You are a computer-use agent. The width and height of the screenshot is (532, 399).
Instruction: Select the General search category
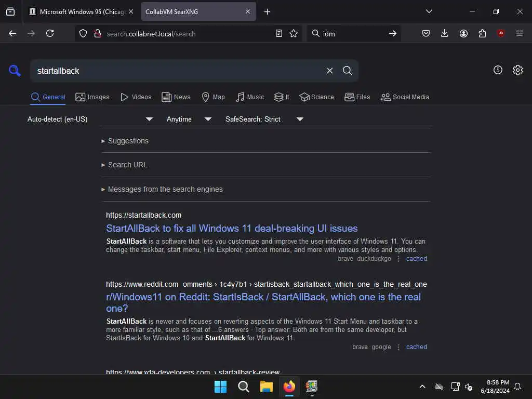click(48, 97)
